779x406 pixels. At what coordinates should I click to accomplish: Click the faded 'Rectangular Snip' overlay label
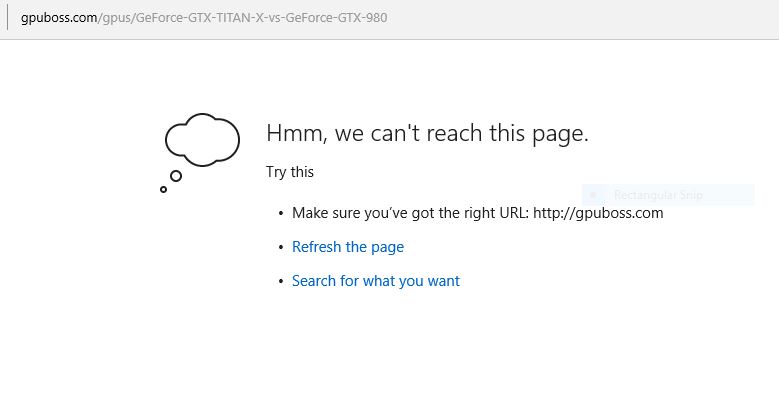point(658,195)
